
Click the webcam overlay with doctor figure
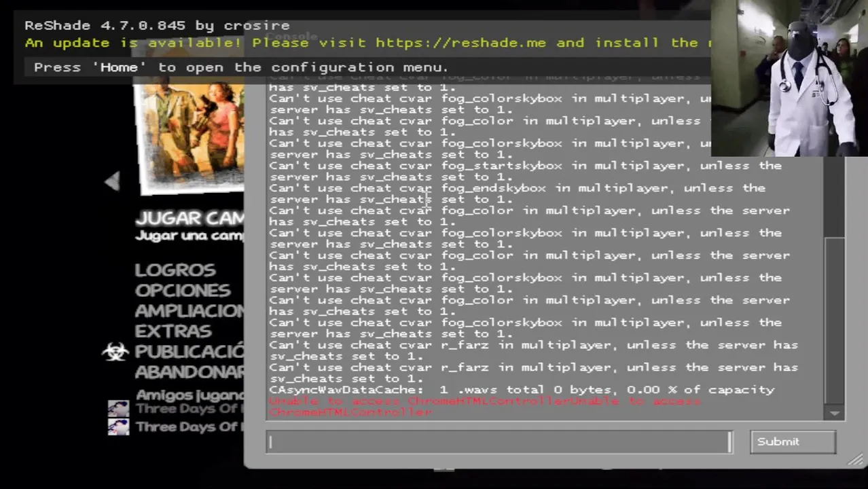[x=789, y=78]
